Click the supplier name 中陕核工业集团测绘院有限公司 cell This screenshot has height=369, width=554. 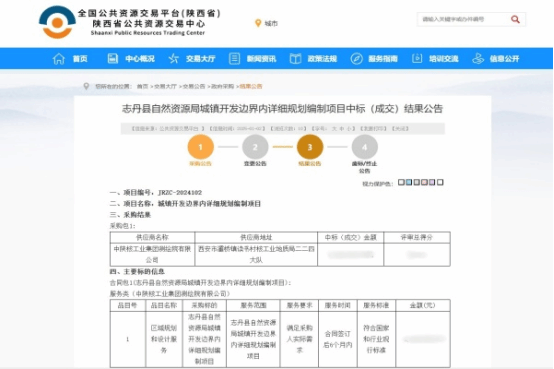[x=152, y=254]
